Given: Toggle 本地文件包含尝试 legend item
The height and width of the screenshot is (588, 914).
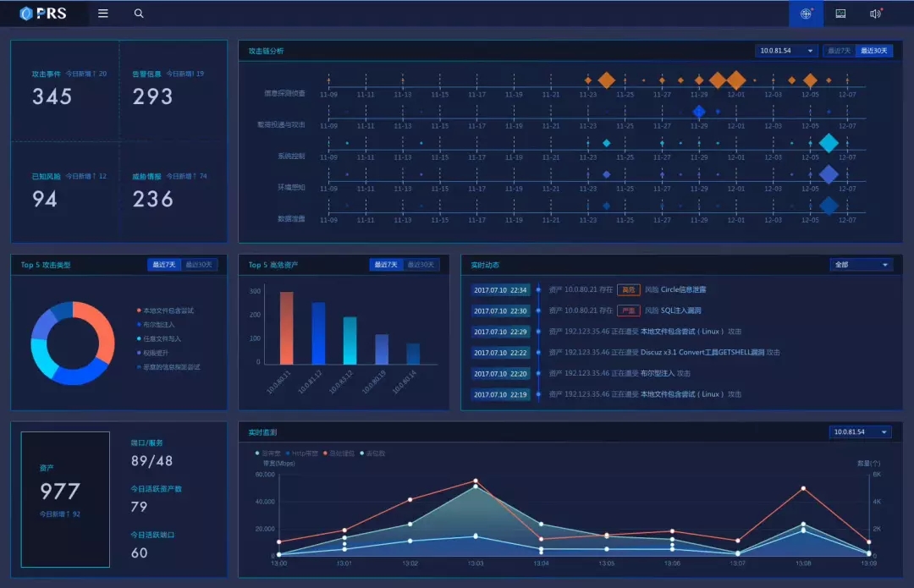Looking at the screenshot, I should (165, 310).
